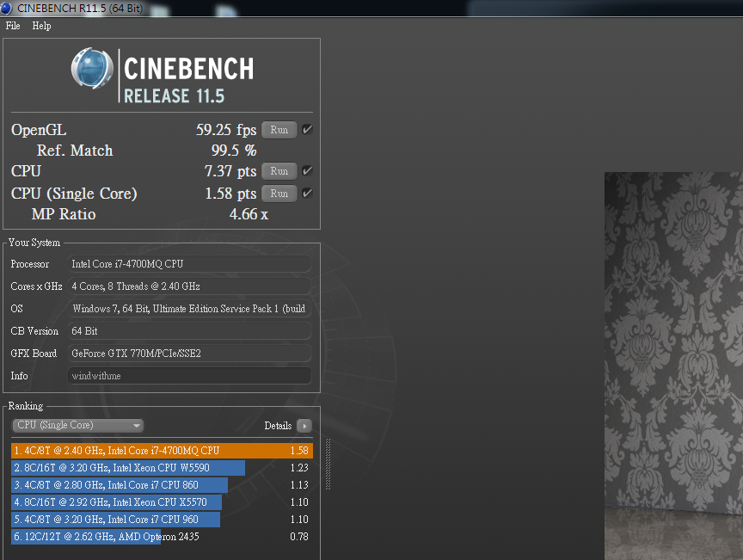Select ranking row 1 Intel Core i7-4700MQ
This screenshot has height=560, width=743.
pyautogui.click(x=162, y=451)
